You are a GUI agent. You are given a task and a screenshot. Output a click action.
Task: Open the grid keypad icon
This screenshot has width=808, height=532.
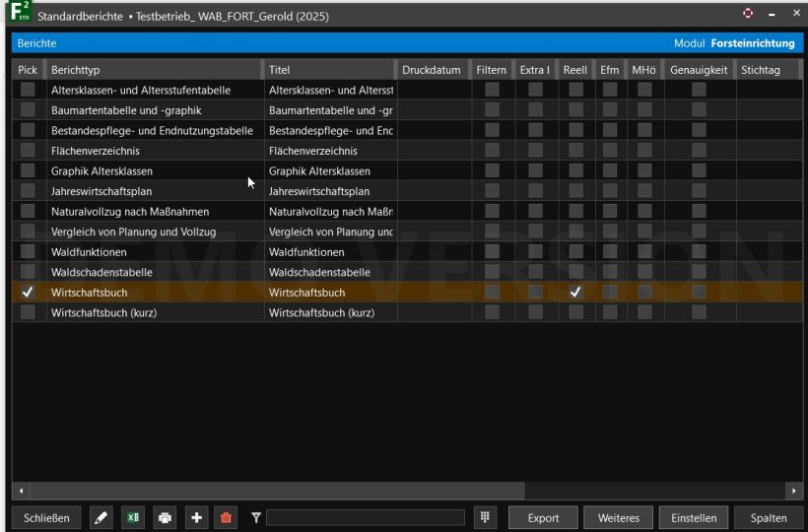pyautogui.click(x=485, y=518)
